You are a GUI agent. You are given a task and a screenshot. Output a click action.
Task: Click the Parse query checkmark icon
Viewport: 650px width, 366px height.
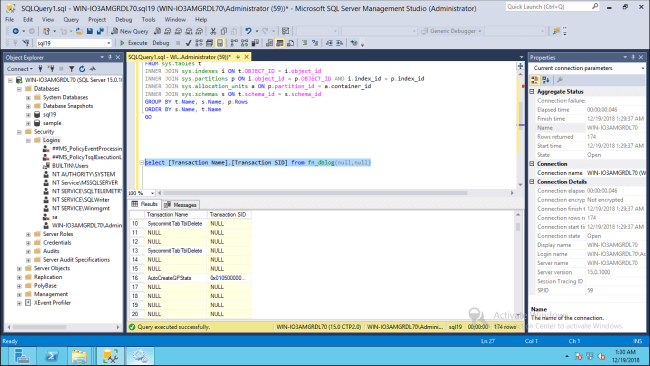coord(189,43)
